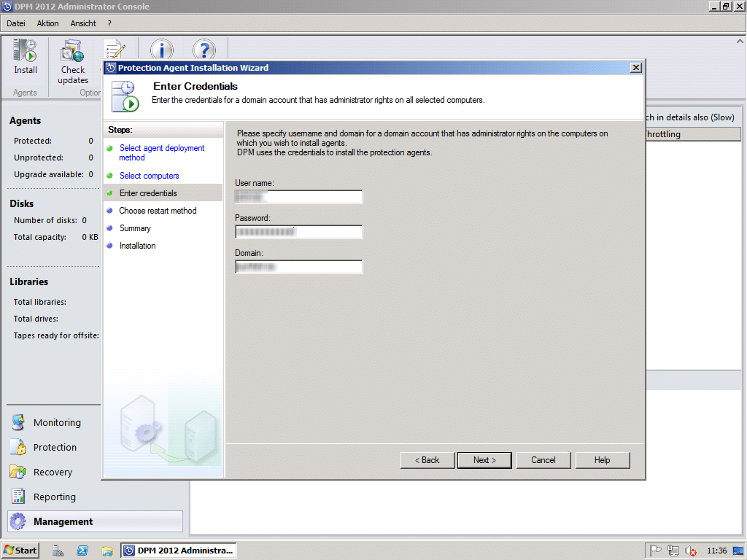Click Upgrade available row
747x560 pixels.
53,174
